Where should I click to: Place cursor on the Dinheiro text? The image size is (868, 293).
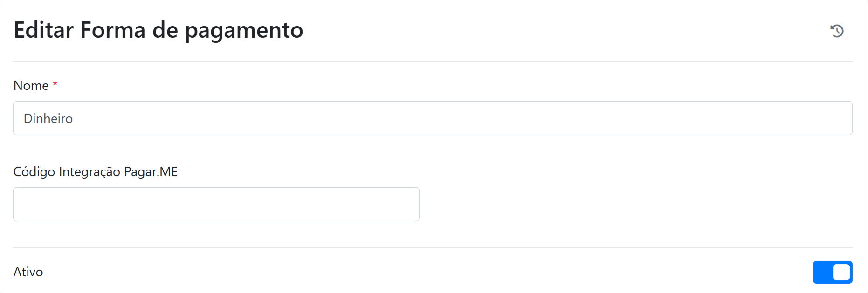pyautogui.click(x=48, y=119)
